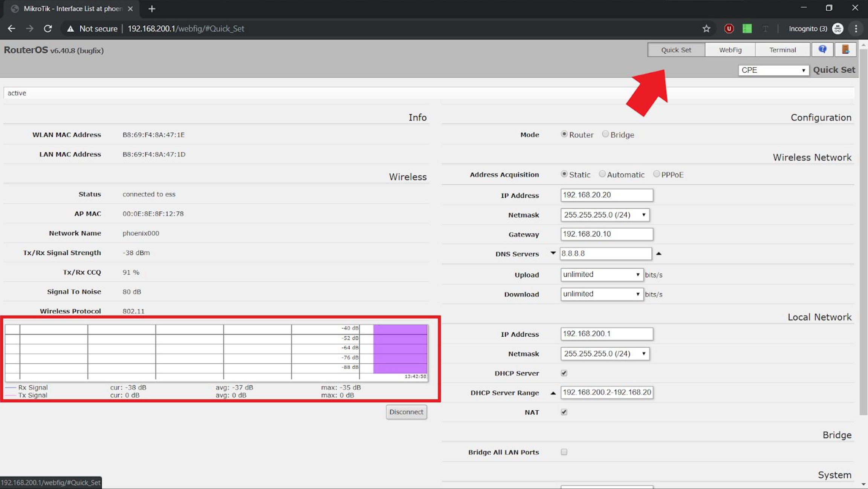Toggle the DHCP Server checkbox
Image resolution: width=868 pixels, height=489 pixels.
[x=564, y=373]
